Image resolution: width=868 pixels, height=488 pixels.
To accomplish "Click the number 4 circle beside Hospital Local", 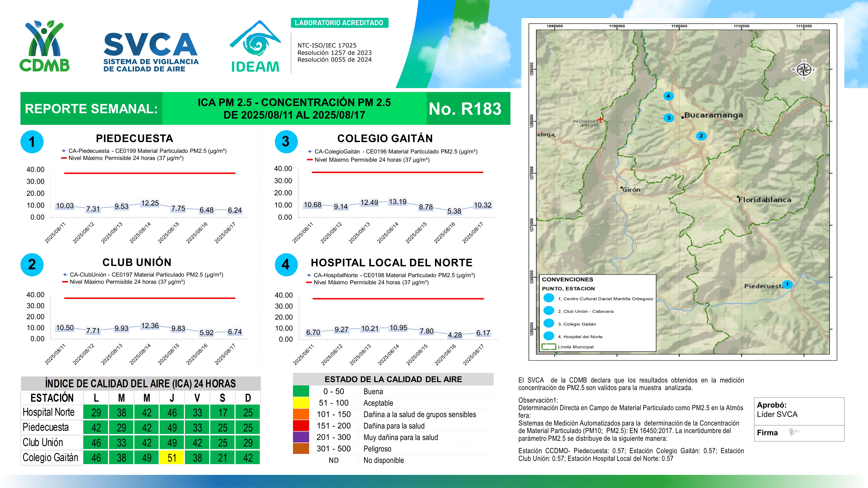I will click(286, 265).
